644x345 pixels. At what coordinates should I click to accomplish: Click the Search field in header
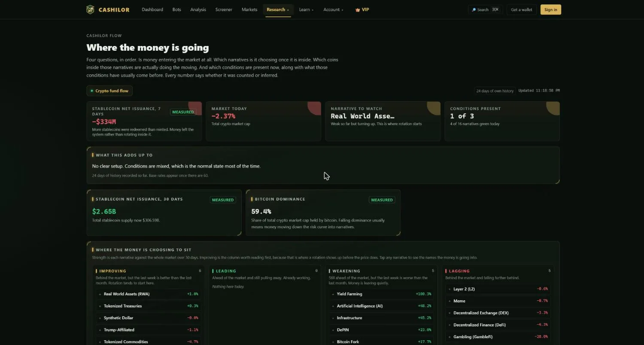(x=485, y=10)
